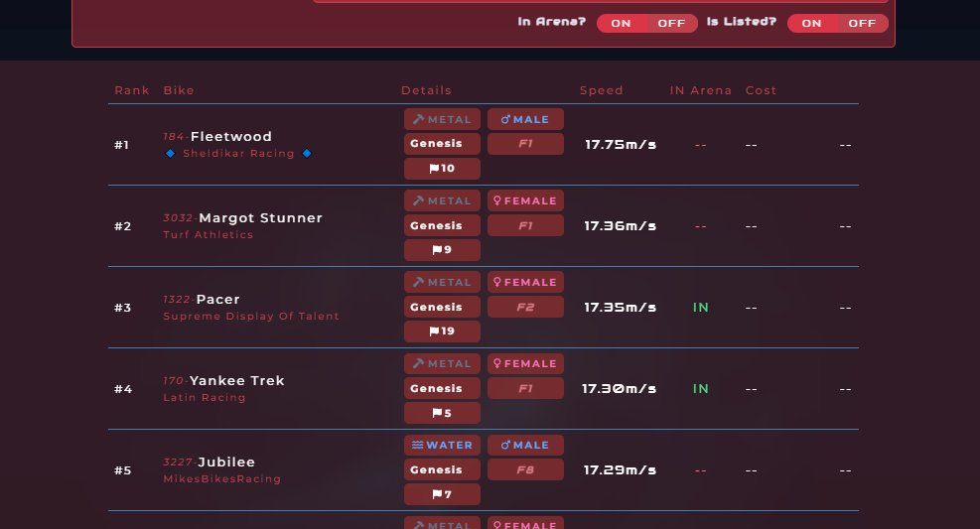This screenshot has width=980, height=529.
Task: Open Pacer bike link
Action: [217, 299]
